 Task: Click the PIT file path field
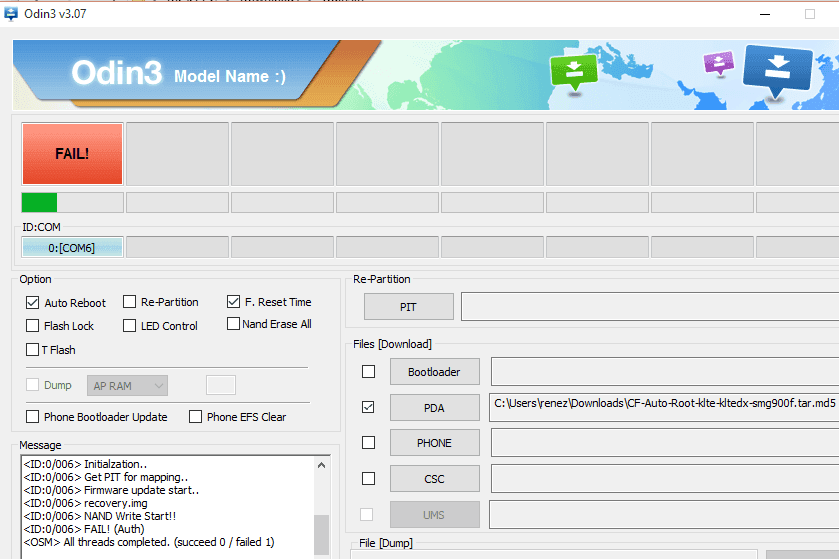[x=650, y=307]
